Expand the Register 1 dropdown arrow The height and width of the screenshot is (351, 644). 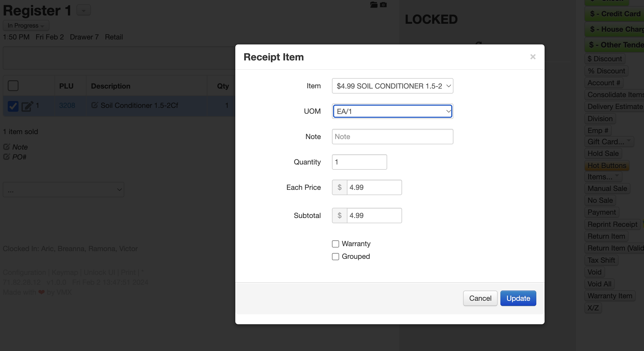[83, 10]
